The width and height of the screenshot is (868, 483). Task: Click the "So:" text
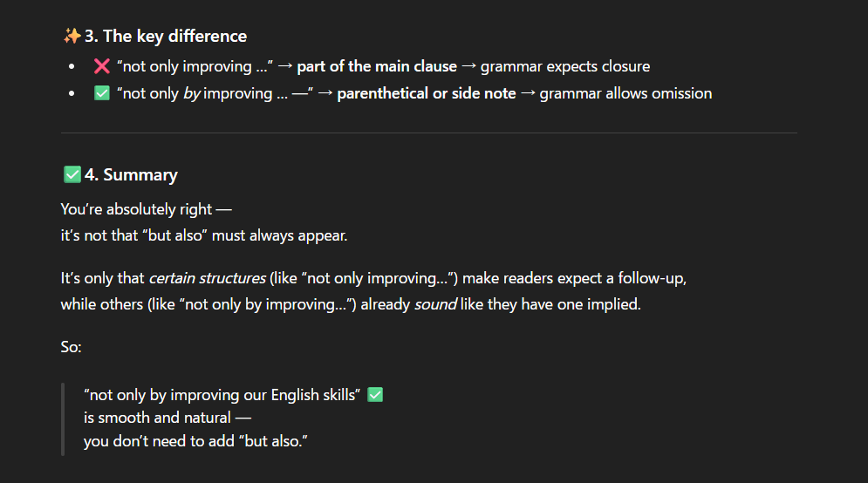coord(72,347)
